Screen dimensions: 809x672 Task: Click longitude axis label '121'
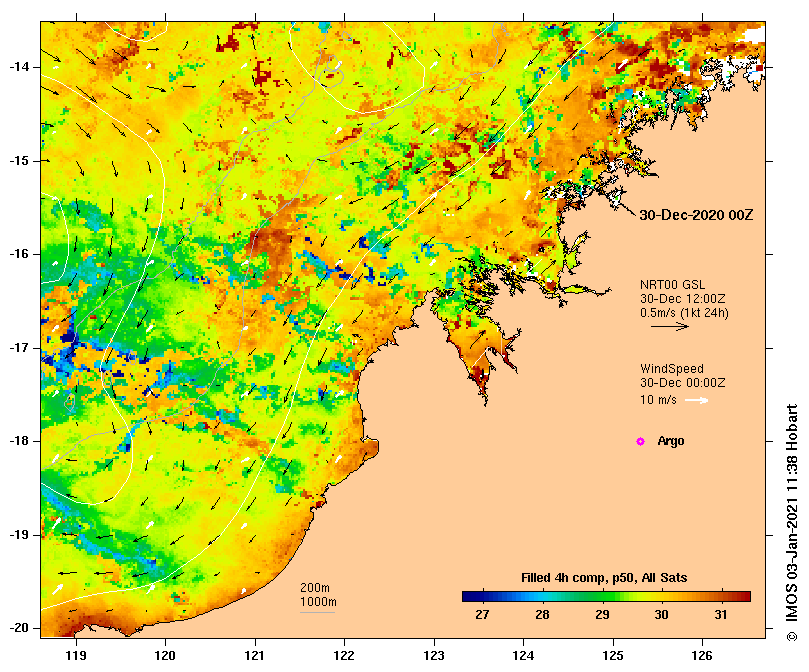255,656
